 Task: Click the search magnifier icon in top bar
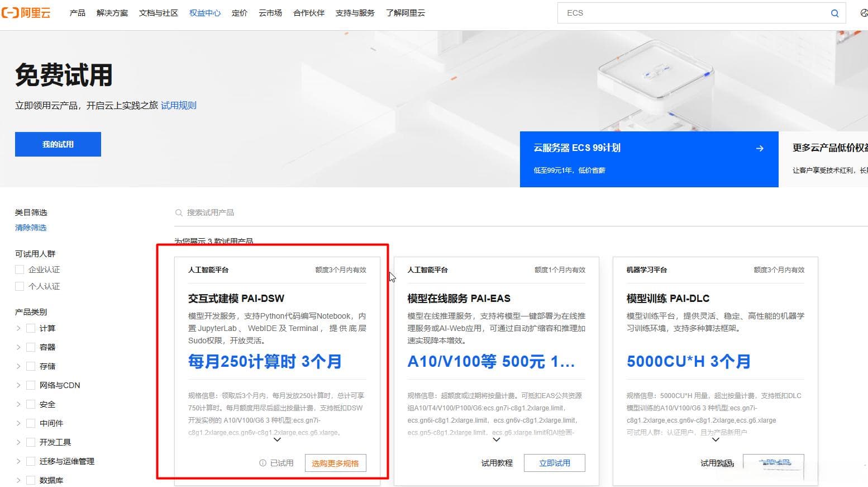(x=834, y=13)
